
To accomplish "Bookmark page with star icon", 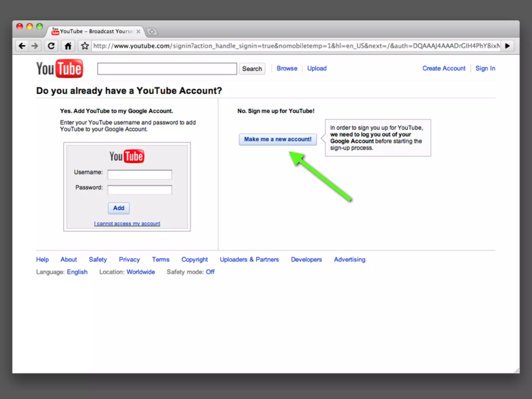I will [x=85, y=46].
